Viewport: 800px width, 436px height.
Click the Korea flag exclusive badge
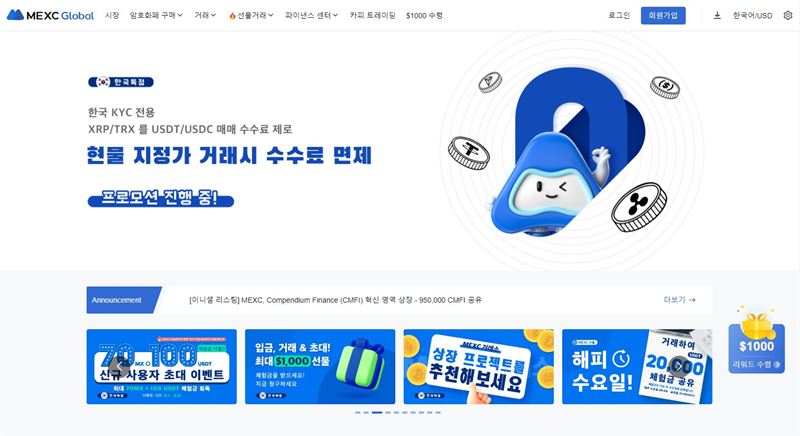click(x=121, y=82)
